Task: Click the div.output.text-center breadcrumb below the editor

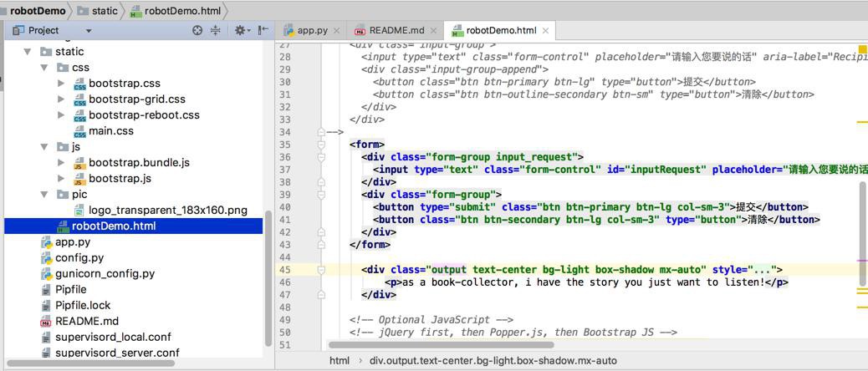Action: (x=493, y=360)
